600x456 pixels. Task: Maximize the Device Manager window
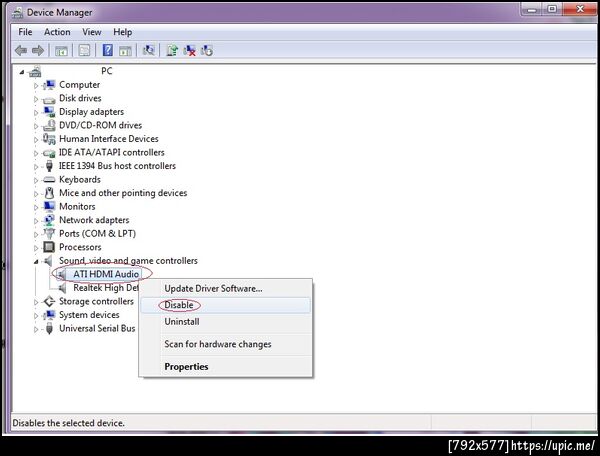point(552,9)
